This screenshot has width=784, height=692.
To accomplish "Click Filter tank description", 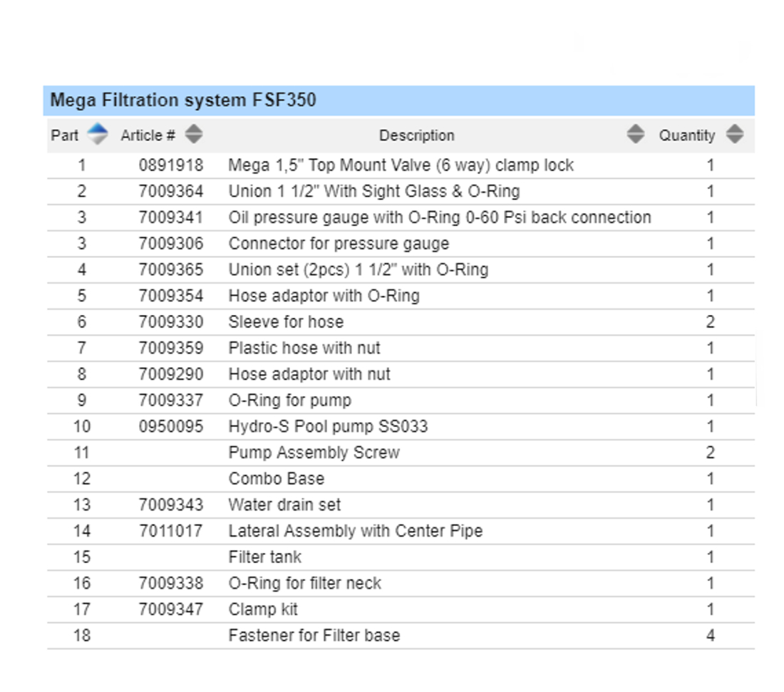I will (x=264, y=557).
